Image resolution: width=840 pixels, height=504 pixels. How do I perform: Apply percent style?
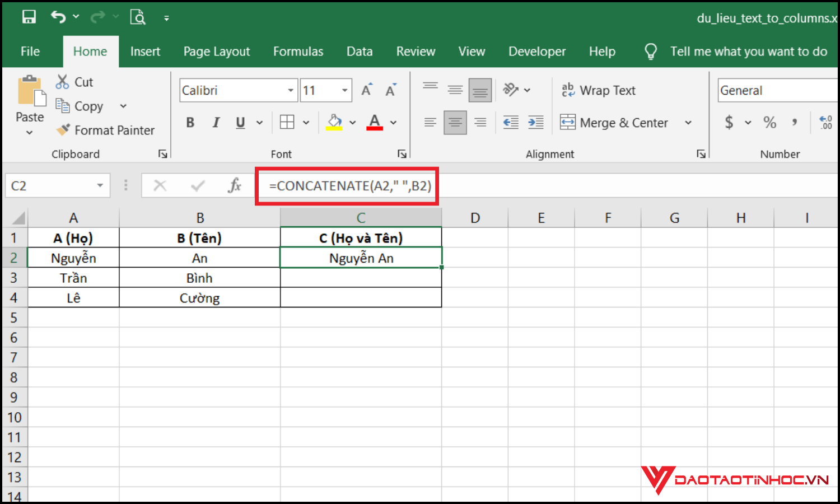770,122
